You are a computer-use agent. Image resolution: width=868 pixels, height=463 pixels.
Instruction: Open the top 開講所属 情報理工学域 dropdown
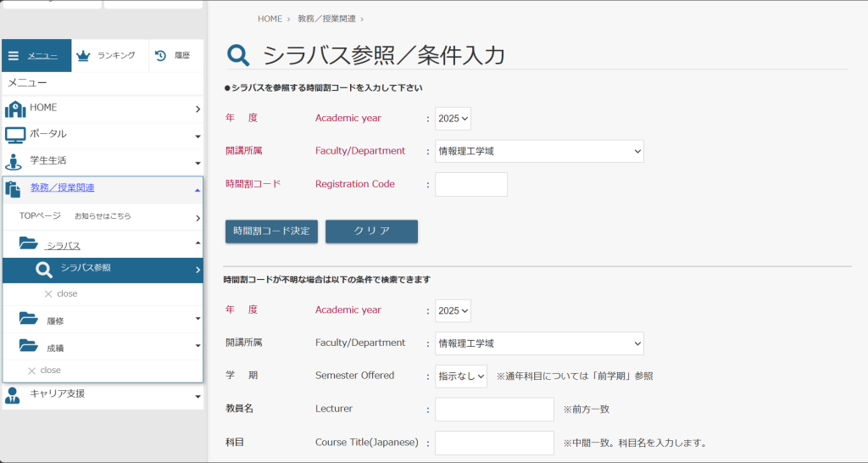[539, 152]
